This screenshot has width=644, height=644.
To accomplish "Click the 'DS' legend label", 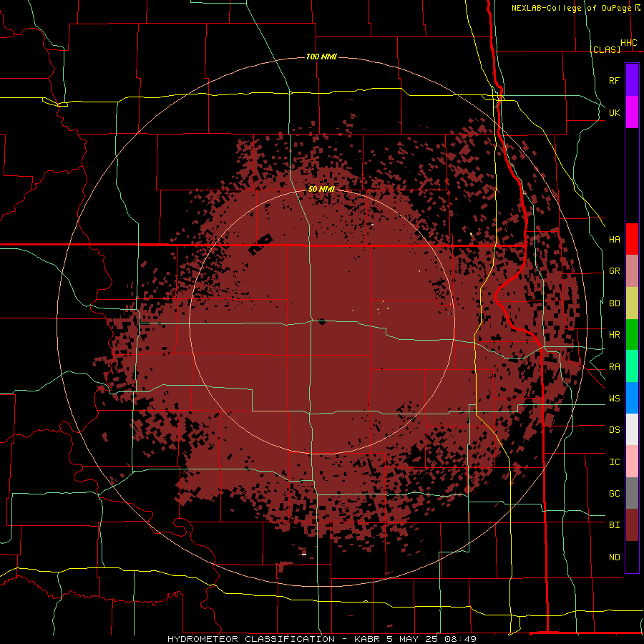I will click(614, 430).
